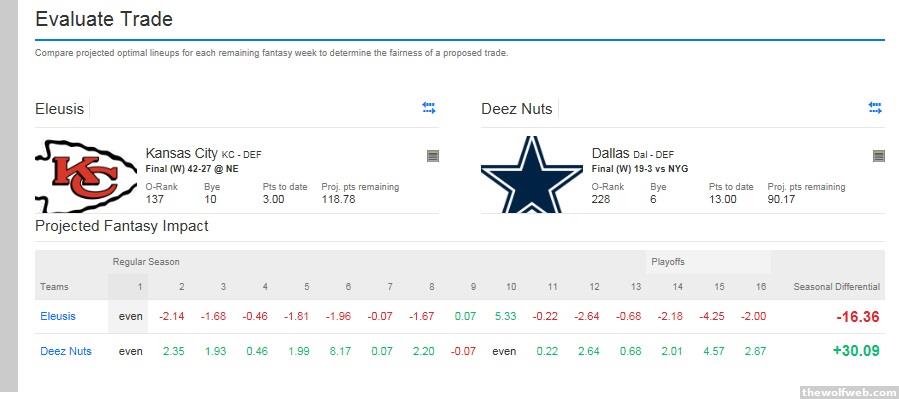
Task: Click Eleusis week 10 value 5.33
Action: [505, 316]
